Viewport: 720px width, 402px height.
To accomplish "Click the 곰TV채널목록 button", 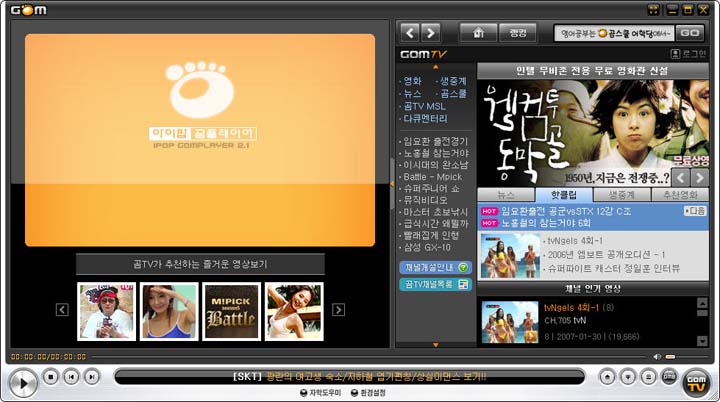I will click(x=435, y=284).
